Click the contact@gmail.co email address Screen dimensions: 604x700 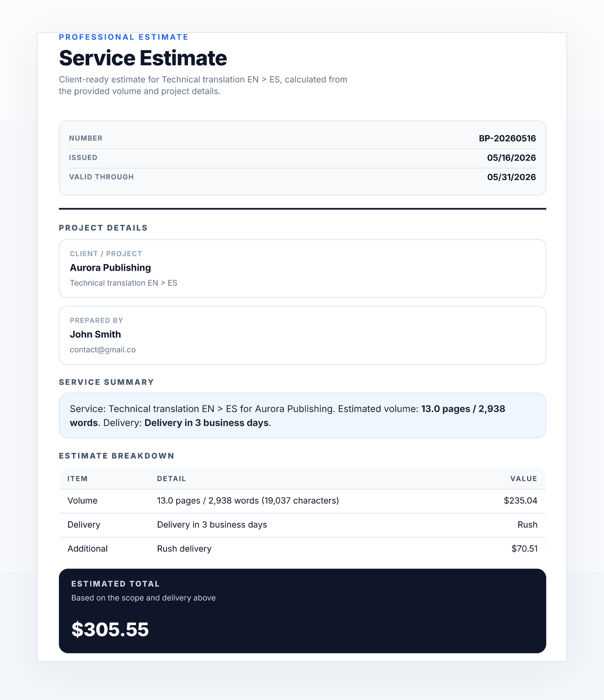click(x=103, y=350)
